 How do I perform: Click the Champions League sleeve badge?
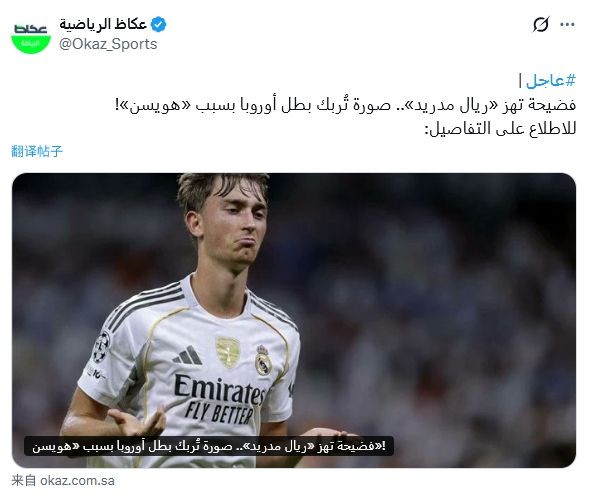[x=101, y=347]
